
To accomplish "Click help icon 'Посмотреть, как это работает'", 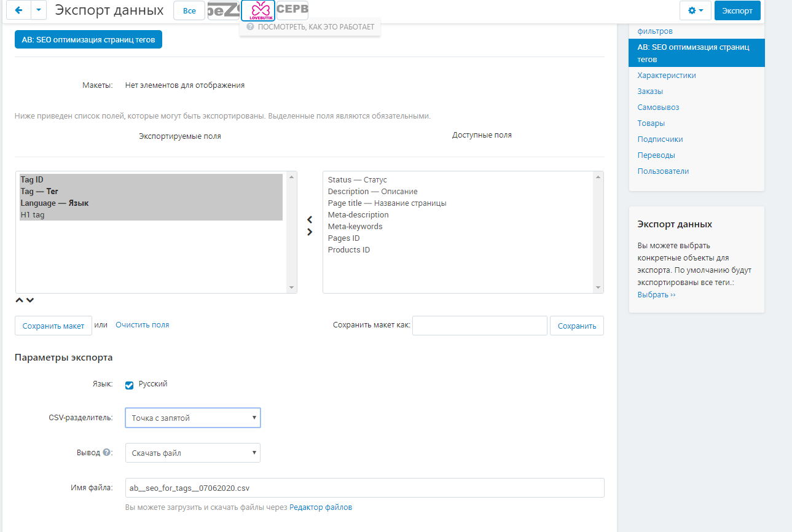I will point(250,27).
